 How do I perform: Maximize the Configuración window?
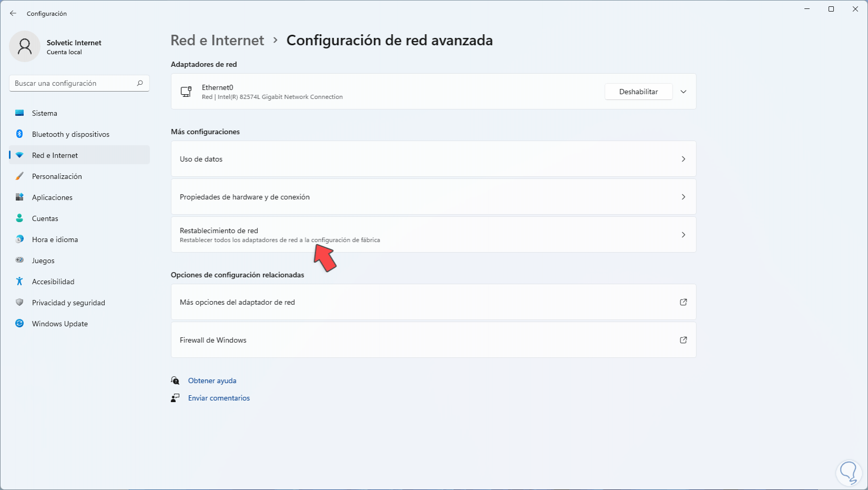pyautogui.click(x=831, y=9)
